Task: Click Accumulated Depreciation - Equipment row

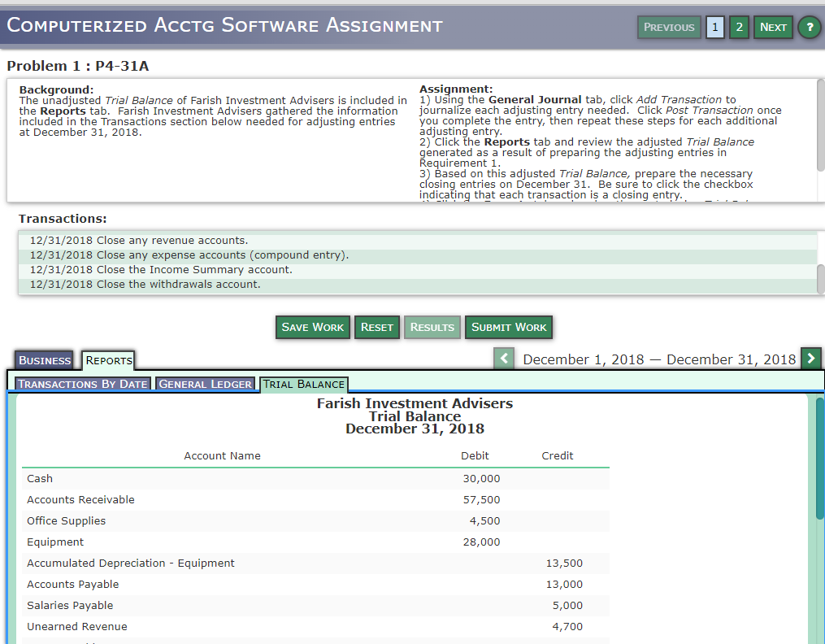Action: click(315, 563)
